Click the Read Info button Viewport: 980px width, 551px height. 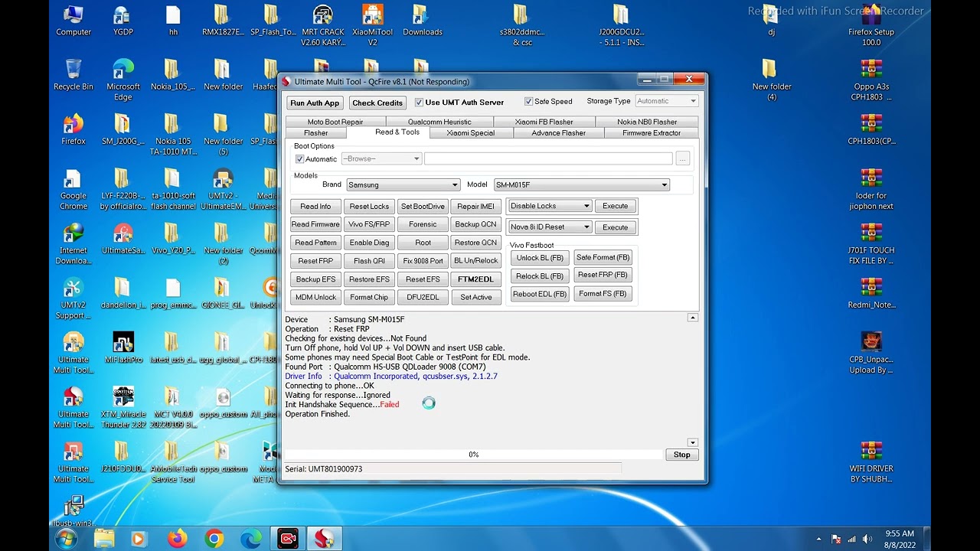(x=315, y=207)
